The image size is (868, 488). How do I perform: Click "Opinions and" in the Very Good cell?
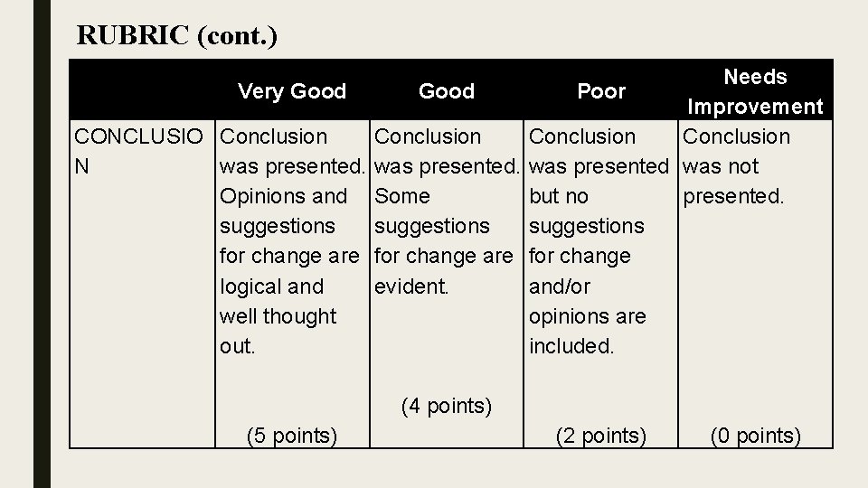(283, 196)
